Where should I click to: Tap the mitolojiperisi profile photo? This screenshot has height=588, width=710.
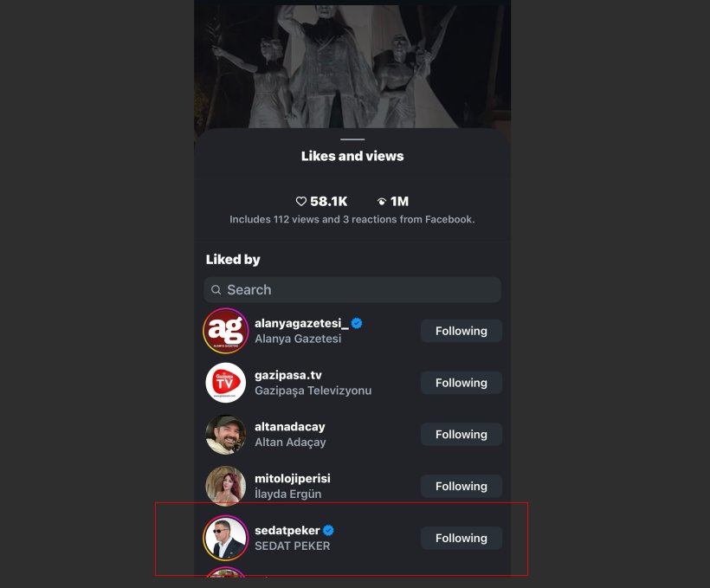(x=225, y=486)
